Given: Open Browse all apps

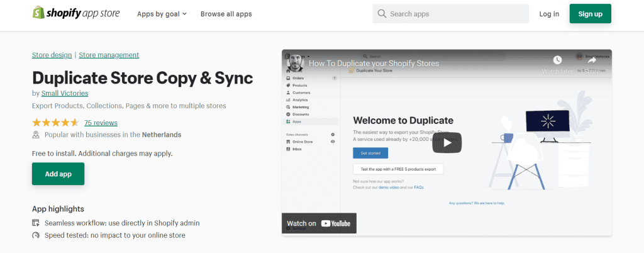Looking at the screenshot, I should tap(226, 14).
